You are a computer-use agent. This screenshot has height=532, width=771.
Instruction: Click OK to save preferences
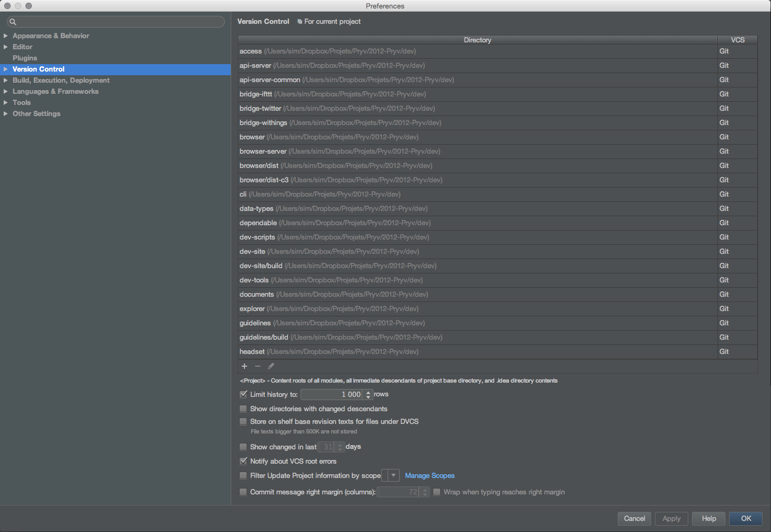[x=746, y=519]
